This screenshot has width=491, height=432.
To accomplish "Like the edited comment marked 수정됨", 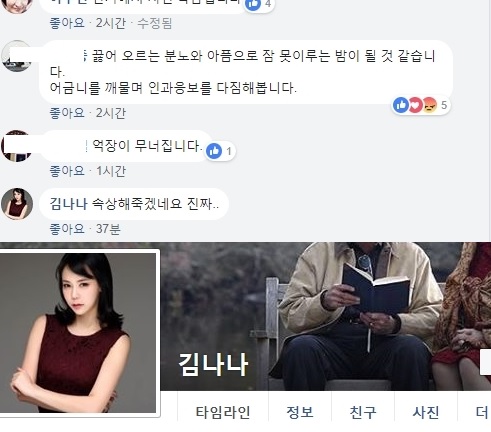I will (67, 23).
